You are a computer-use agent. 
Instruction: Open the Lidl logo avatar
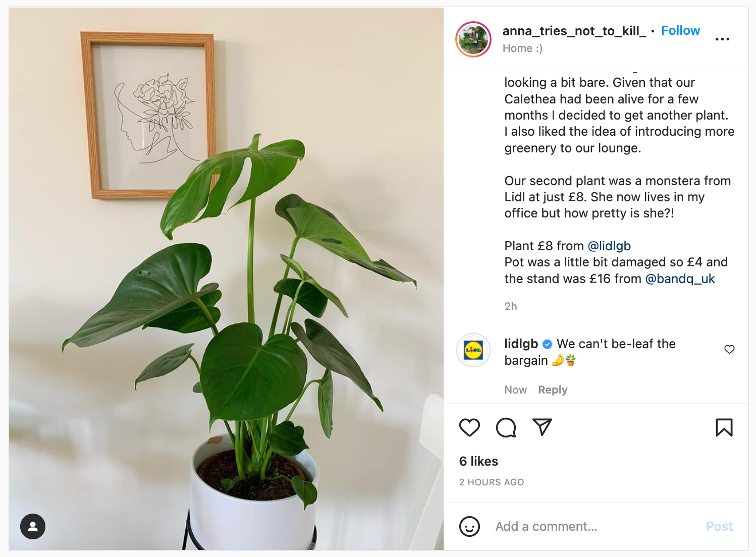coord(473,350)
